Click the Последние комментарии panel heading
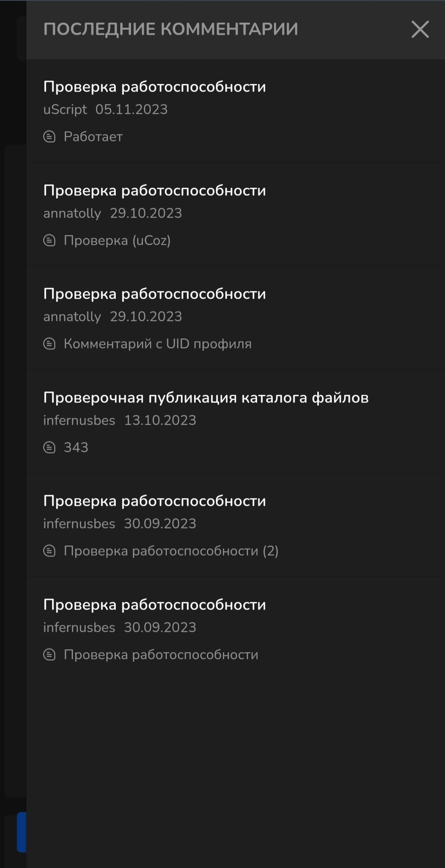This screenshot has height=868, width=445. click(171, 29)
